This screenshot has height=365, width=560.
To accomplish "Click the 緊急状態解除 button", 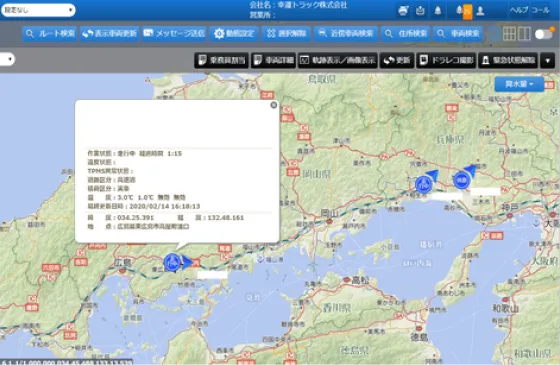I will point(508,60).
